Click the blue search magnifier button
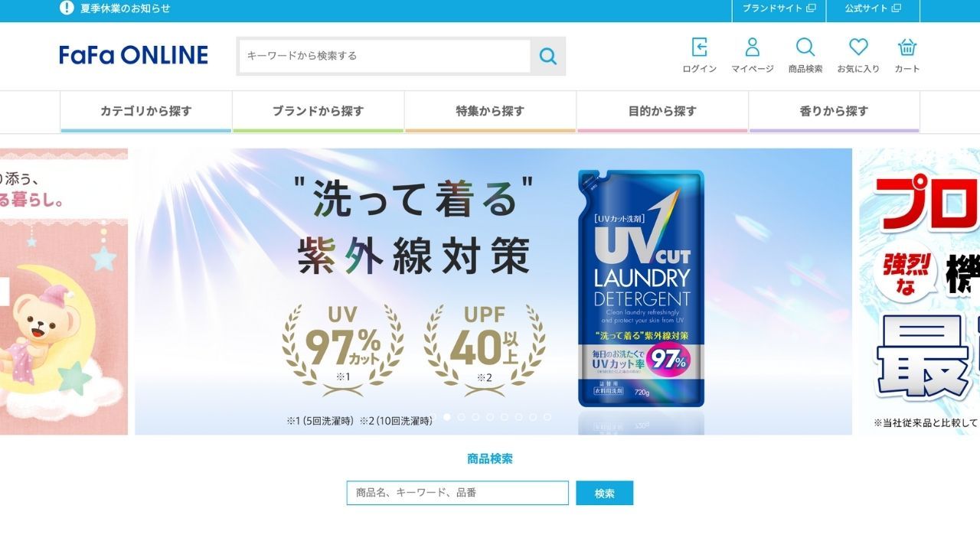Screen dimensions: 980x551 pyautogui.click(x=547, y=56)
